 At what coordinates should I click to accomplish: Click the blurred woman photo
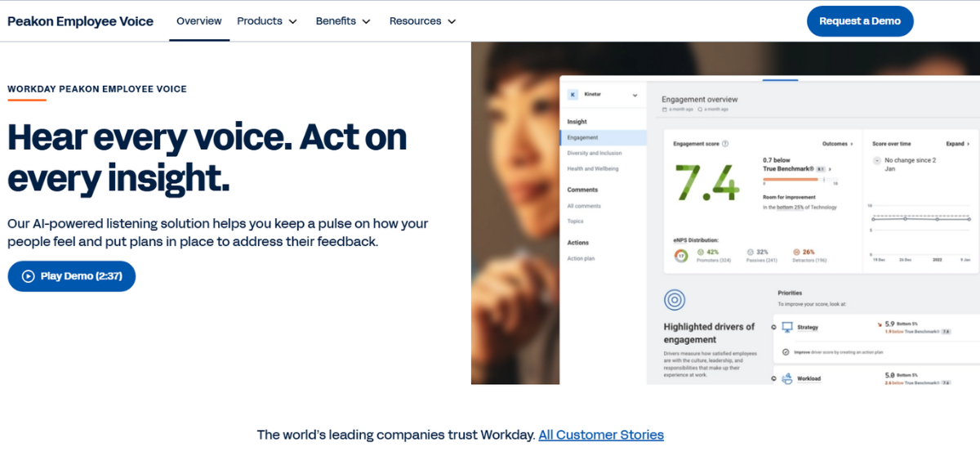click(515, 212)
